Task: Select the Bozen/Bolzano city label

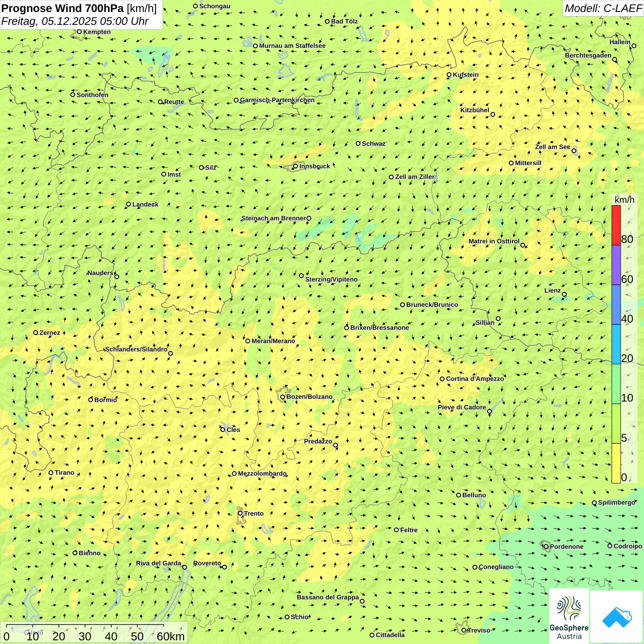Action: click(309, 397)
